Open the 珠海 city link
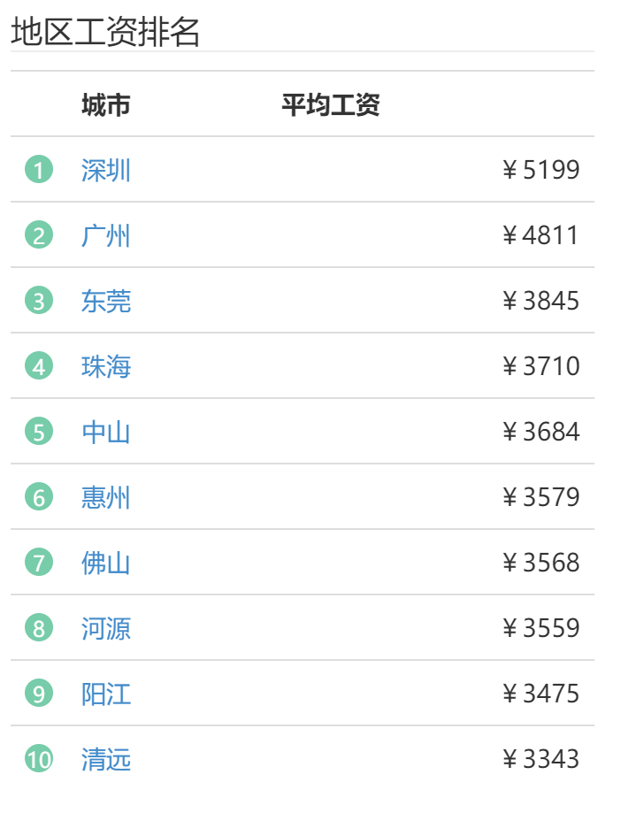This screenshot has width=644, height=813. coord(106,366)
